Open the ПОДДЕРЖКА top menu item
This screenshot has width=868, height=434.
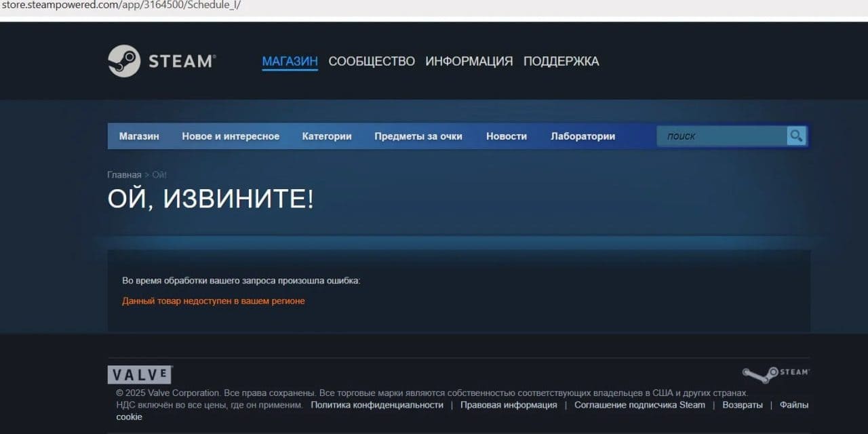tap(561, 61)
